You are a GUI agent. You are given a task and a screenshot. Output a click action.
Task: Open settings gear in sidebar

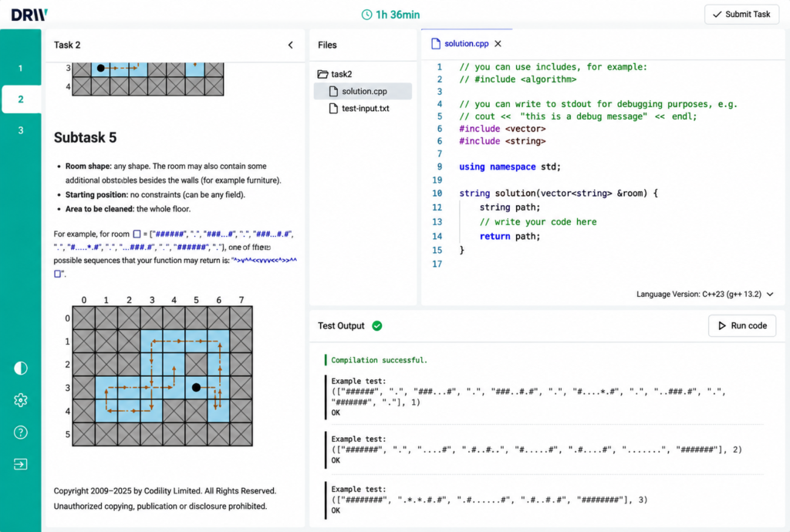(21, 401)
